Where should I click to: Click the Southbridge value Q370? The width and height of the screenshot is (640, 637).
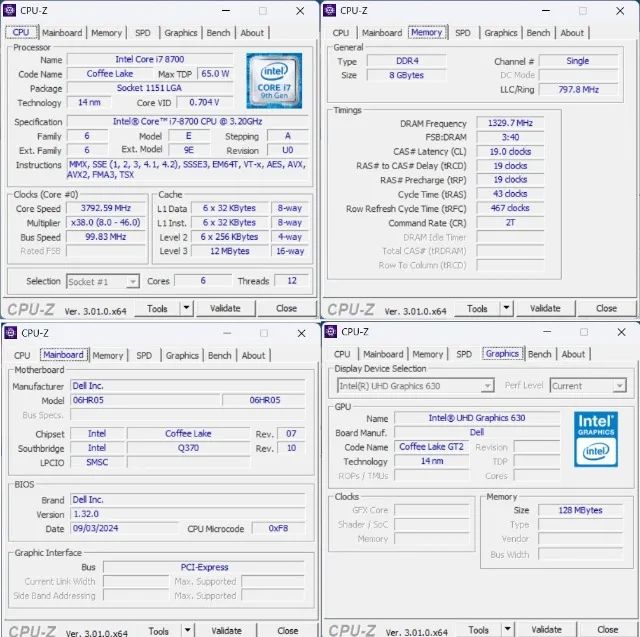[x=188, y=448]
